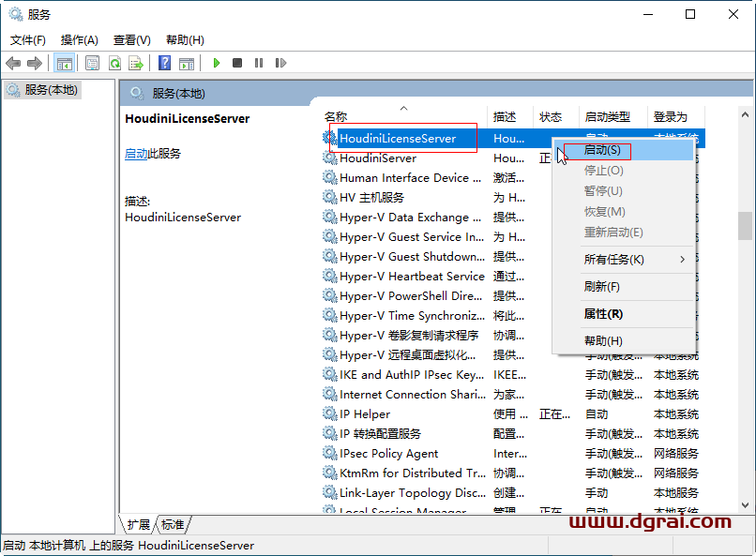Choose 启动(S) in the context menu
The image size is (756, 556).
click(624, 150)
